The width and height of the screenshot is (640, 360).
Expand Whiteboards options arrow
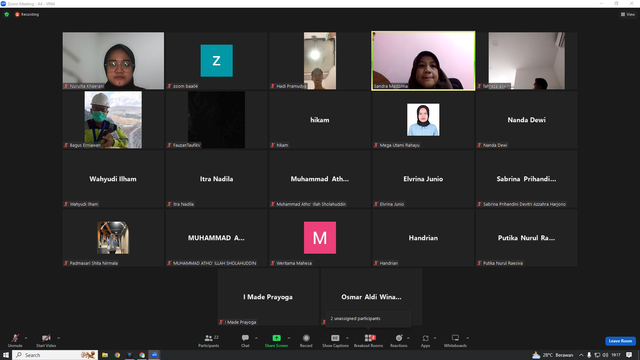coord(467,338)
